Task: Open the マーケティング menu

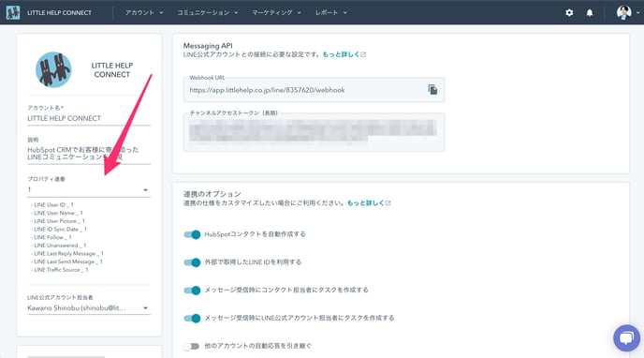Action: pyautogui.click(x=276, y=13)
